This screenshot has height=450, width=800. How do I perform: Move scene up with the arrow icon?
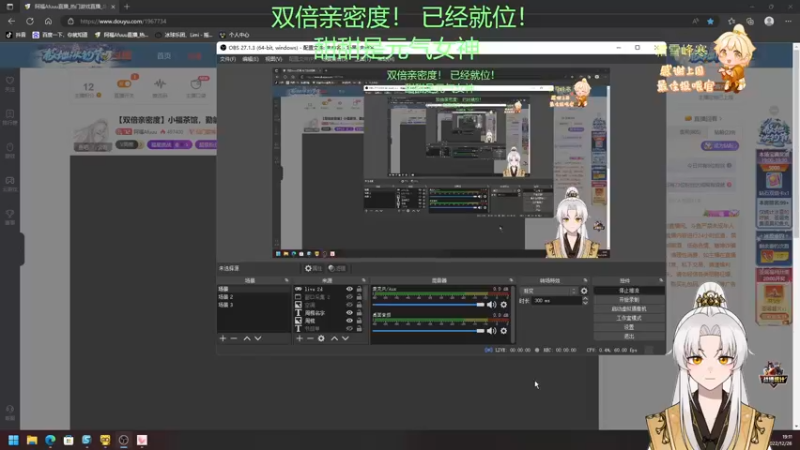247,338
